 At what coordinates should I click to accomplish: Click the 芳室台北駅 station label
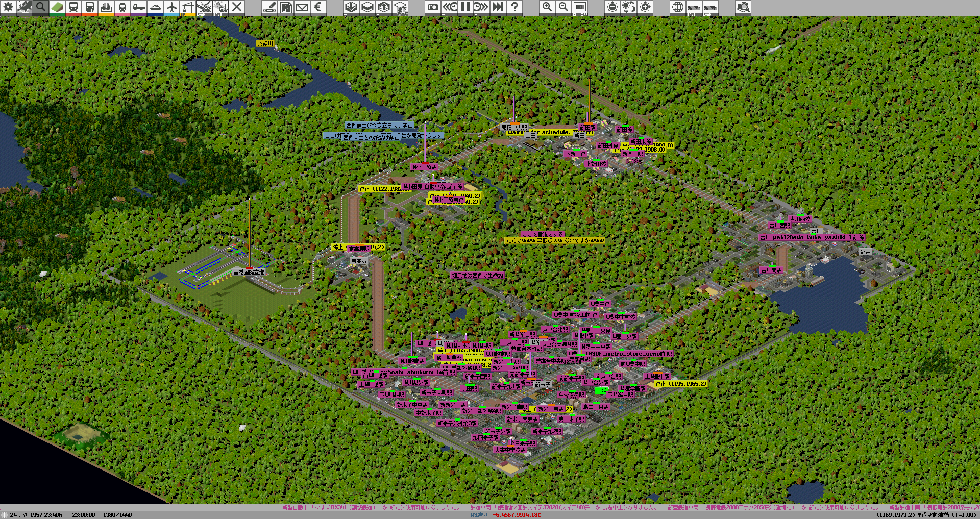(555, 329)
